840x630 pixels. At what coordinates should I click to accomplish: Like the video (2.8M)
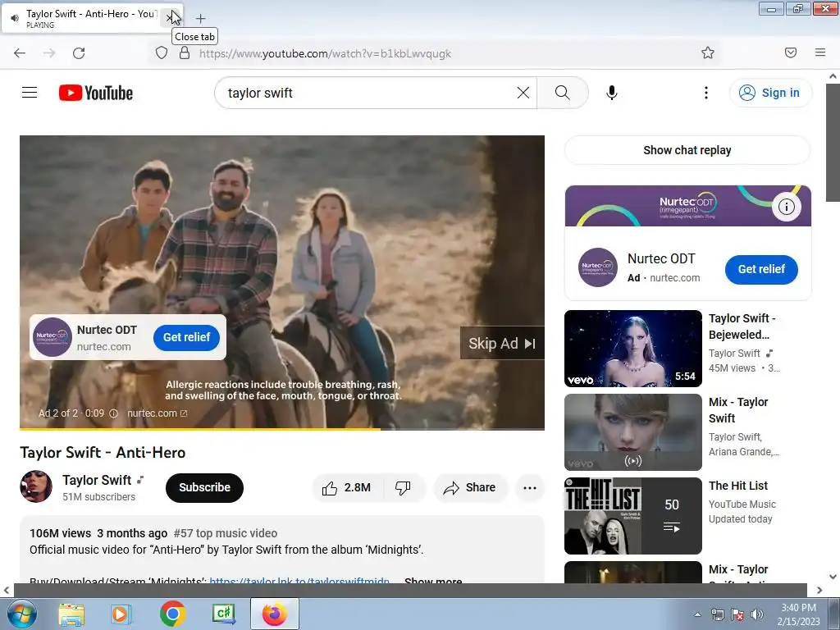[346, 487]
